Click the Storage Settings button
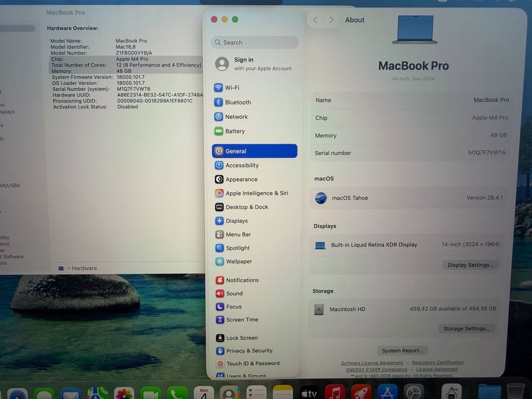The width and height of the screenshot is (532, 399). pyautogui.click(x=466, y=328)
